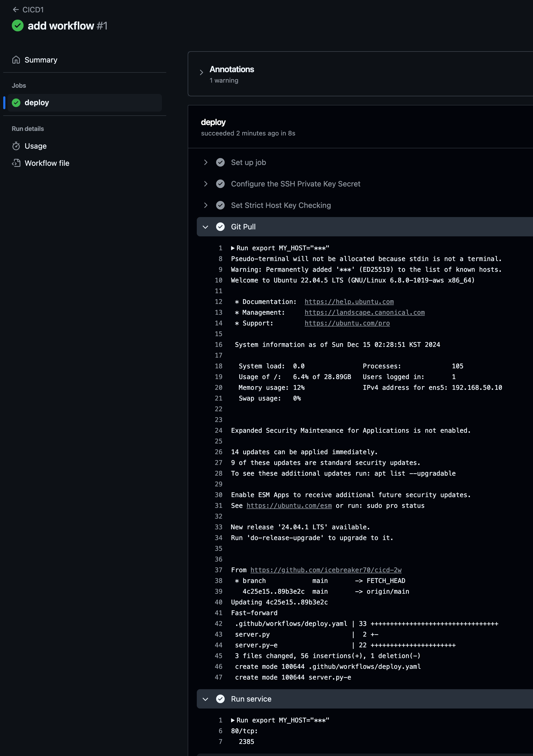Screen dimensions: 533x756
Task: Select the deploy job in sidebar
Action: coord(37,103)
